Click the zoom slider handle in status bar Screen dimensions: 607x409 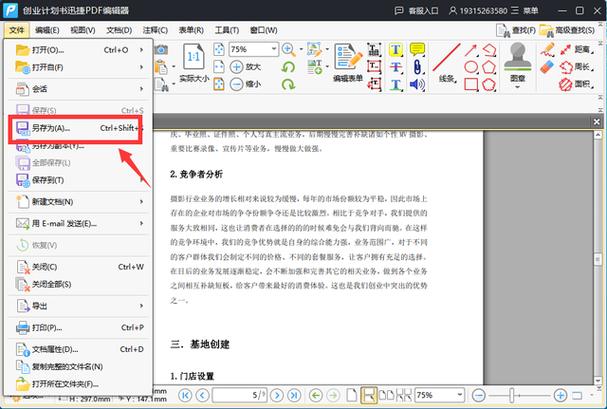(x=512, y=395)
